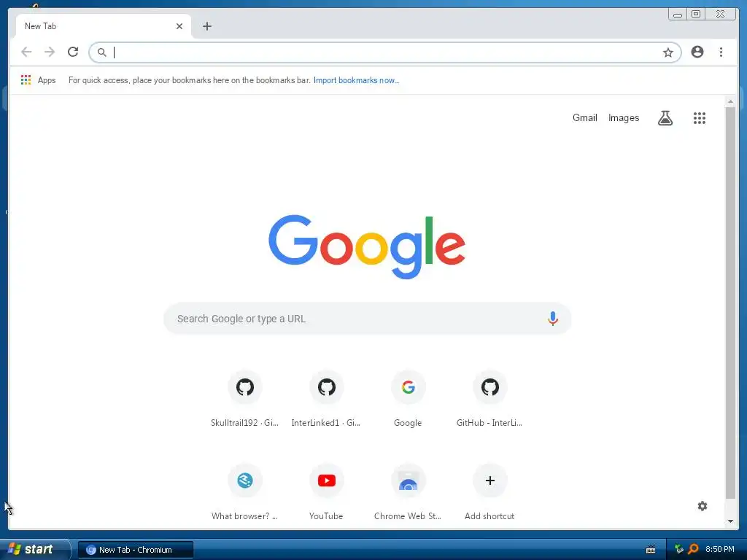This screenshot has height=560, width=747.
Task: Go back using the browser back arrow
Action: coord(26,52)
